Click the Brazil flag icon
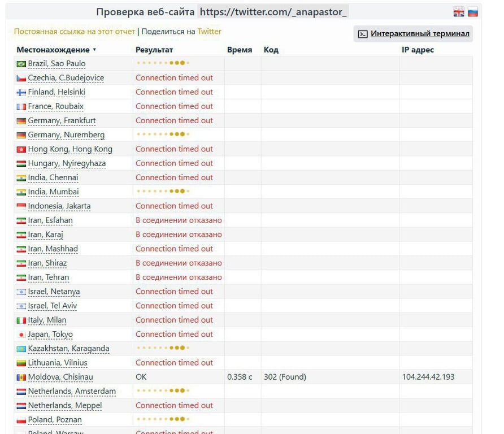This screenshot has width=504, height=434. pyautogui.click(x=21, y=64)
